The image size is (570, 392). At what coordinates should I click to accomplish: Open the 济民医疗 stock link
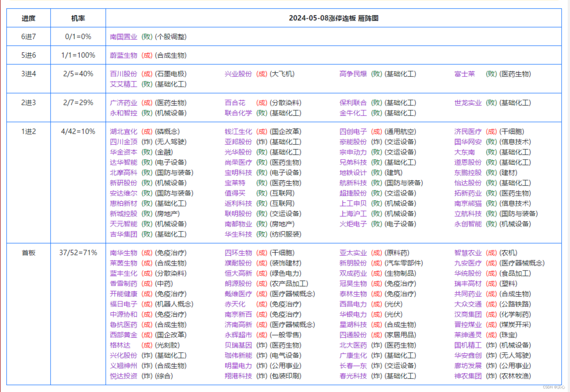pos(468,132)
